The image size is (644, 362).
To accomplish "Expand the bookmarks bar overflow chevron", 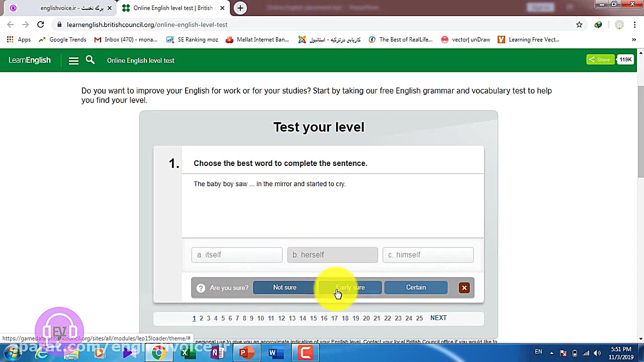I will [x=633, y=40].
